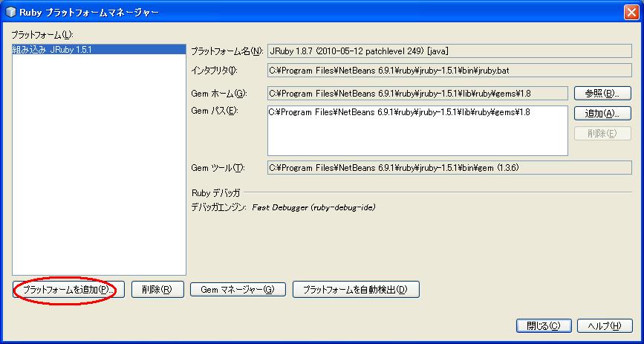This screenshot has height=344, width=644.
Task: Click the cube icon in title bar
Action: click(x=10, y=13)
